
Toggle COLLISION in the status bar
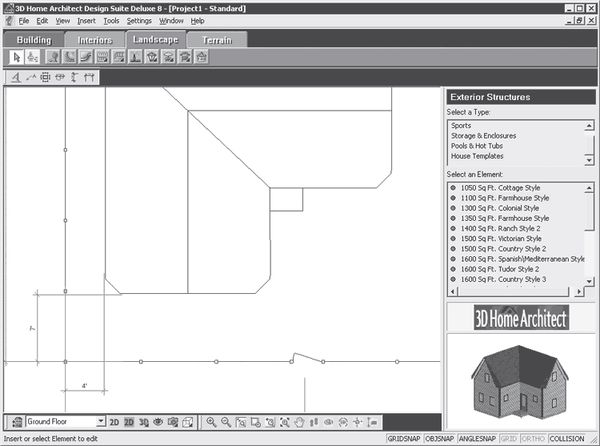(566, 438)
